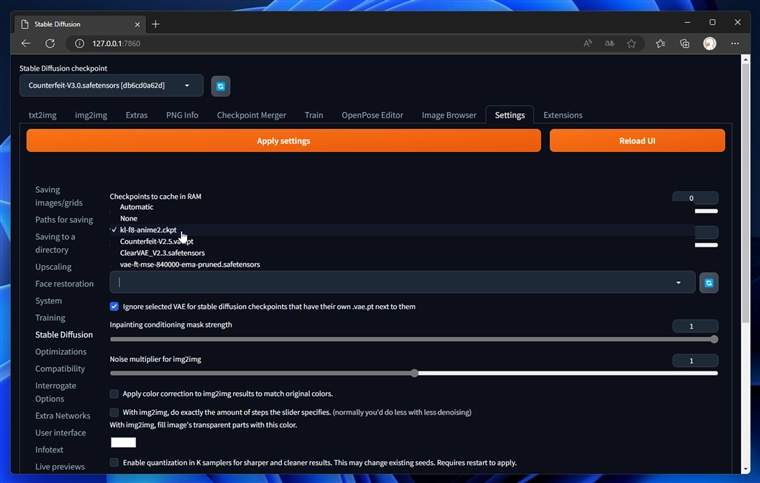760x483 pixels.
Task: Enable exact steps with img2img checkbox
Action: coord(114,412)
